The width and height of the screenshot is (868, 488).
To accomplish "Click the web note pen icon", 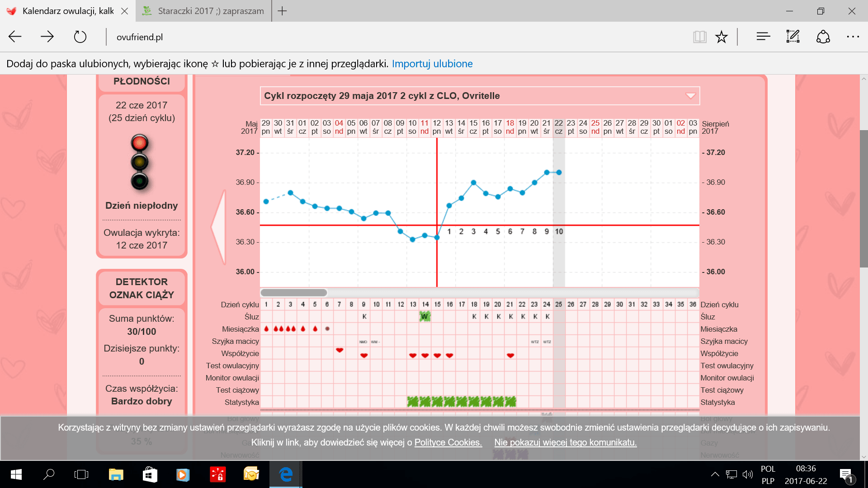I will 793,37.
